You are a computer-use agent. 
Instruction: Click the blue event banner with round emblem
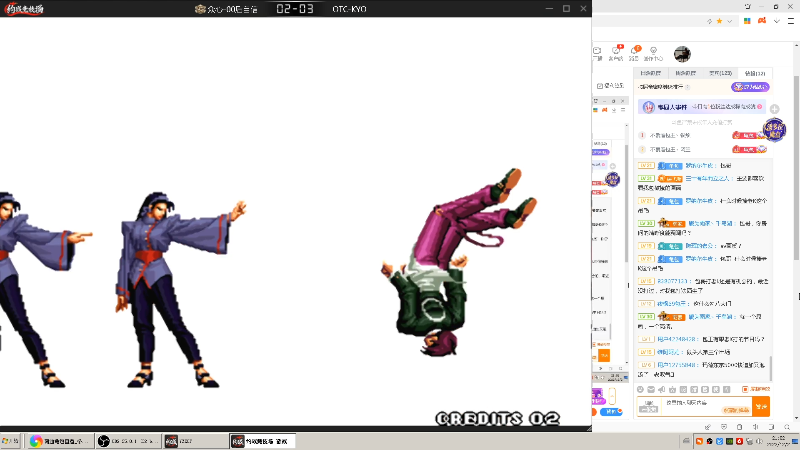click(702, 107)
